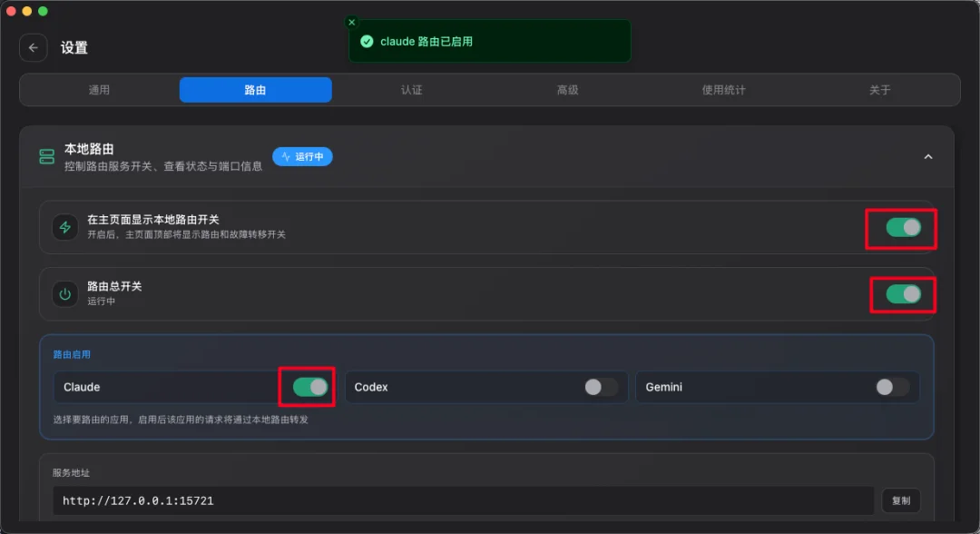Image resolution: width=980 pixels, height=534 pixels.
Task: Click the back arrow beside 设置
Action: click(33, 47)
